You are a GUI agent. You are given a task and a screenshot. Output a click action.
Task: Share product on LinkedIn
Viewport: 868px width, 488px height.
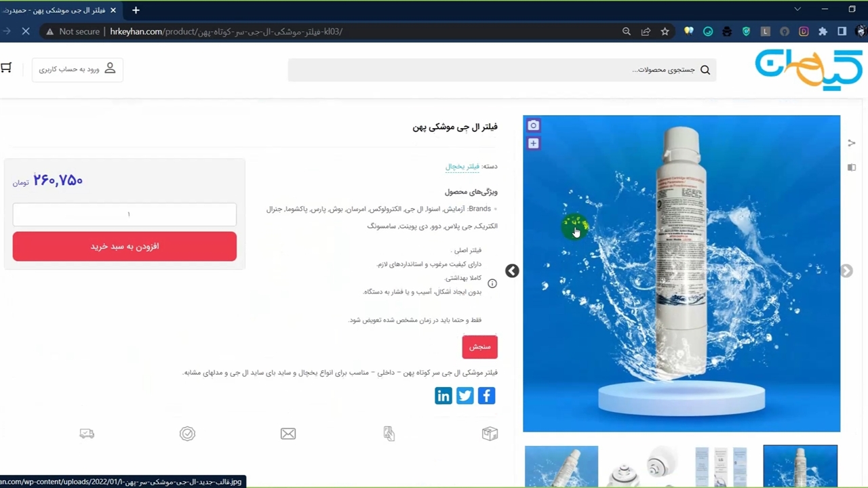(x=443, y=396)
